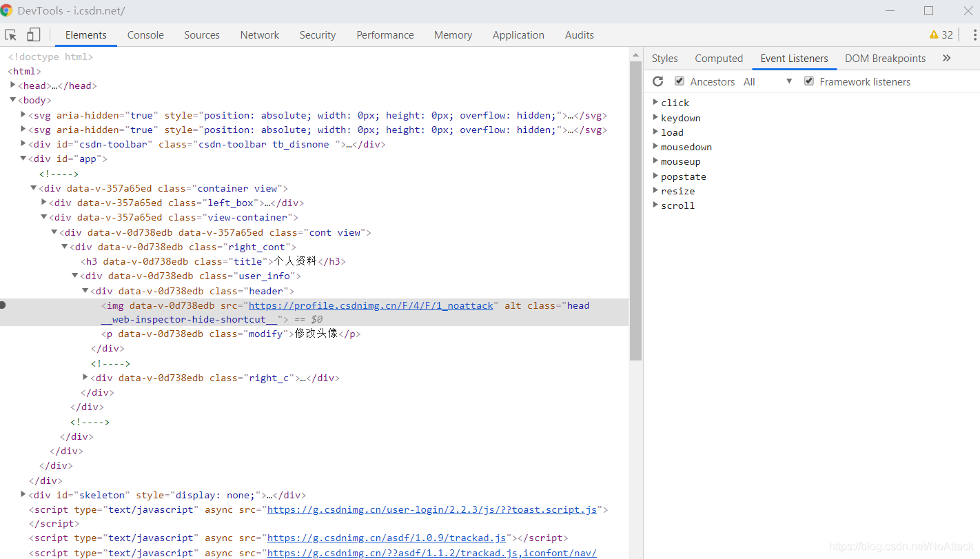Viewport: 980px width, 559px height.
Task: Switch to the Audits tab
Action: tap(580, 35)
